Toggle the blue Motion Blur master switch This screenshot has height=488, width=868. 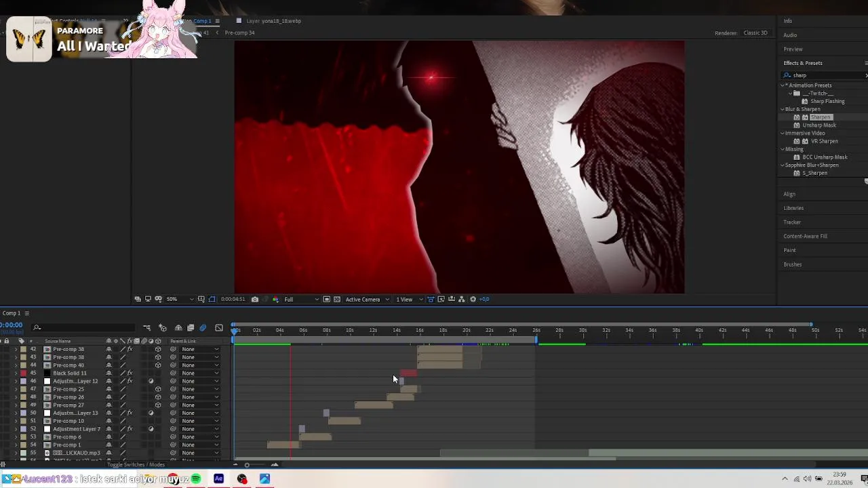tap(203, 328)
